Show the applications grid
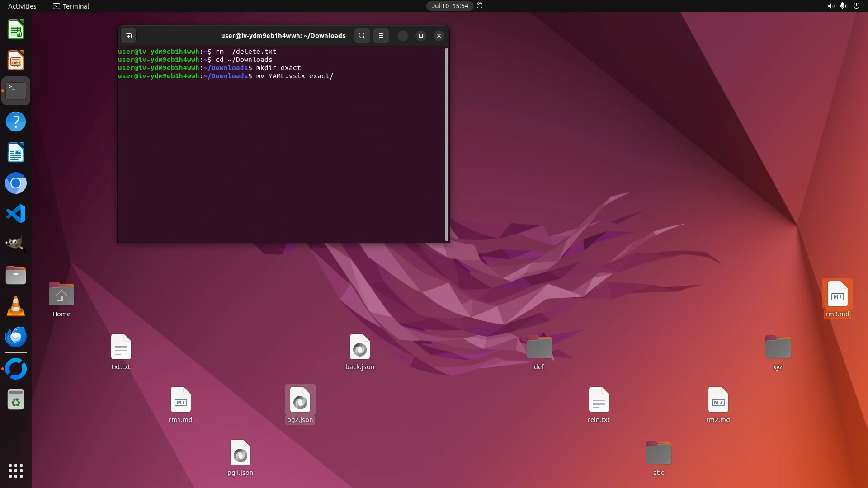 point(16,471)
